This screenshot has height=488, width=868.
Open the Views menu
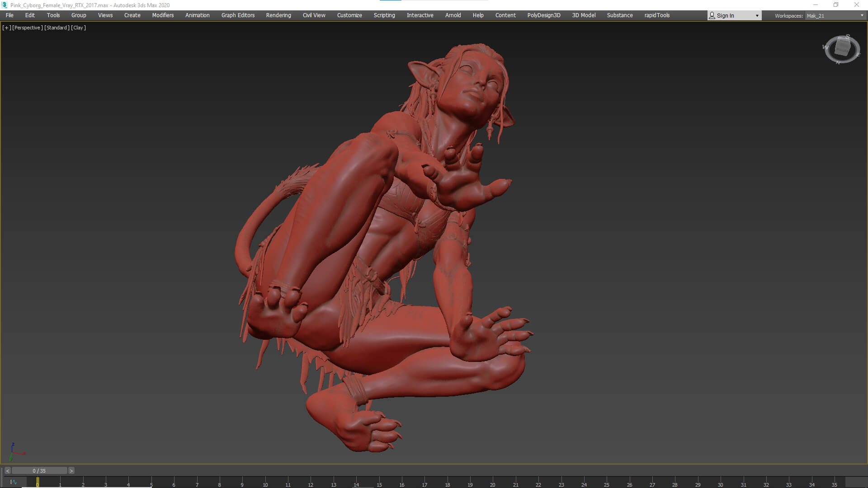105,15
